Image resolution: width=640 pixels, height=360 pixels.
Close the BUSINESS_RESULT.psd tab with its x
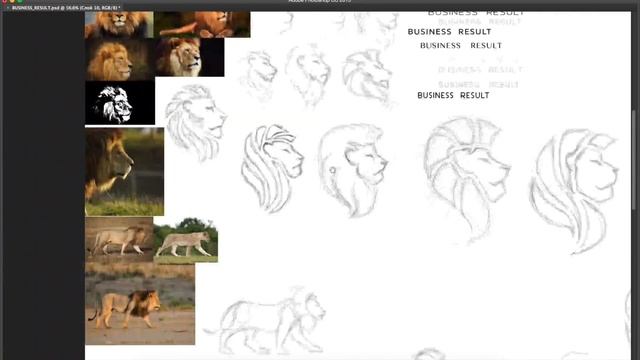coord(7,8)
